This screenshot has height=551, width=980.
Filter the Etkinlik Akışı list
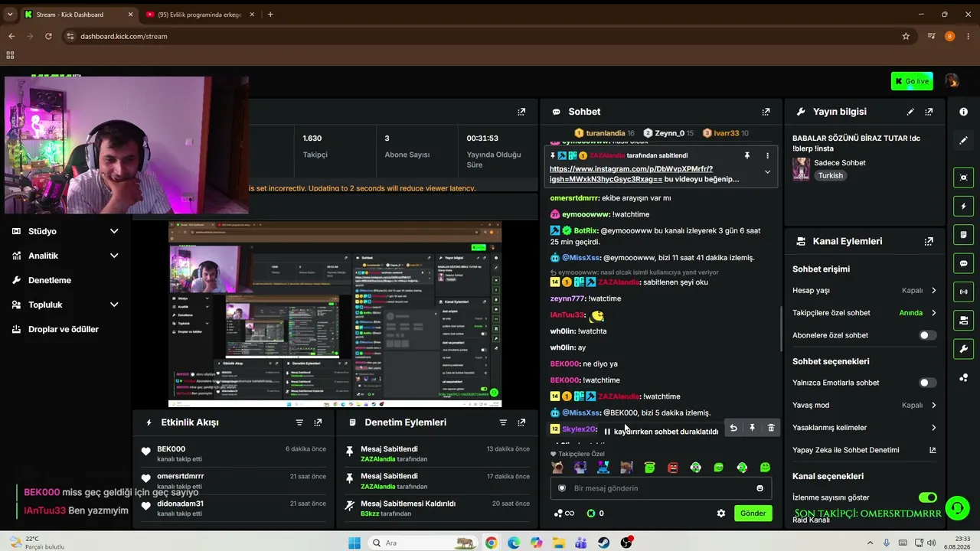tap(299, 422)
